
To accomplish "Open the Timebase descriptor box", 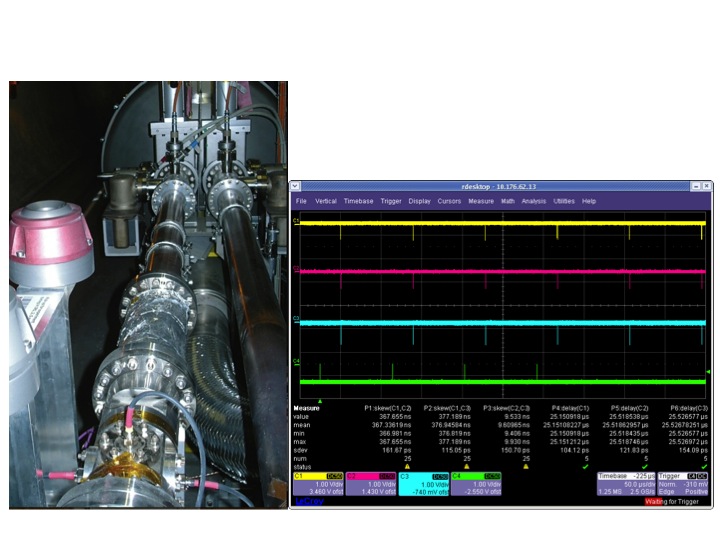I will pyautogui.click(x=626, y=484).
